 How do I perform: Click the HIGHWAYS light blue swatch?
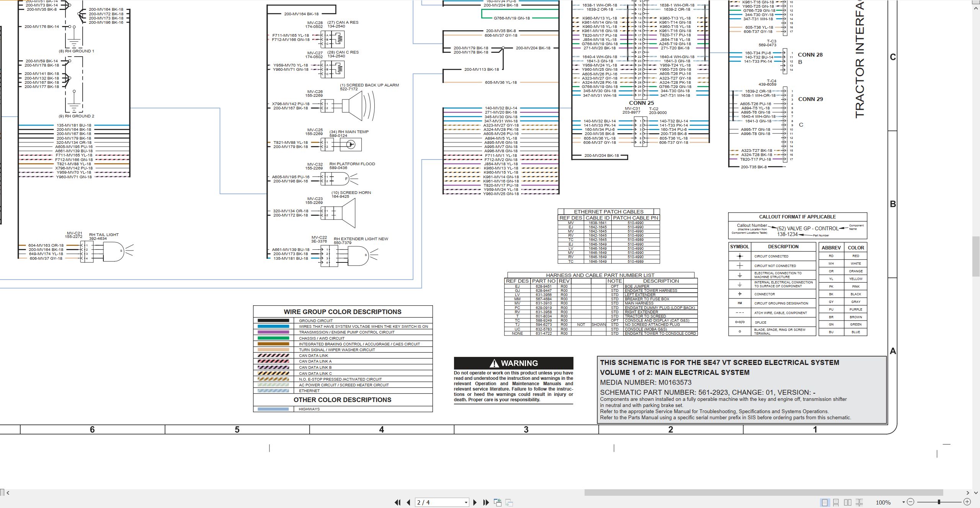coord(273,409)
